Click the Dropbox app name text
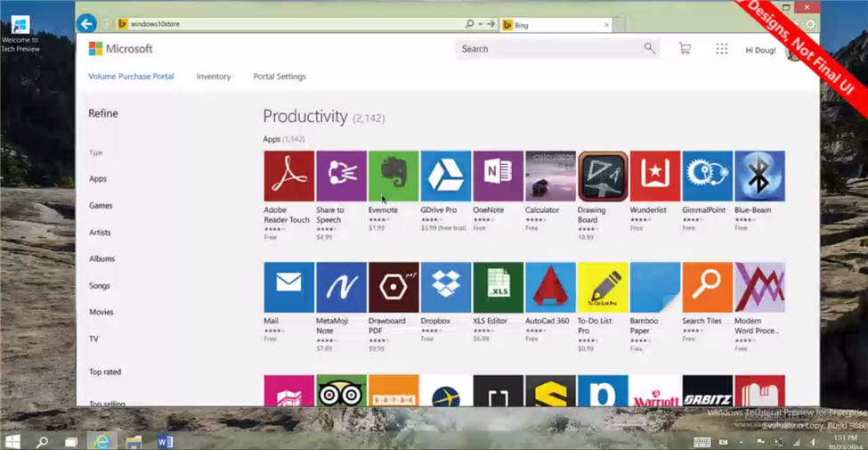Viewport: 868px width, 450px height. 435,321
